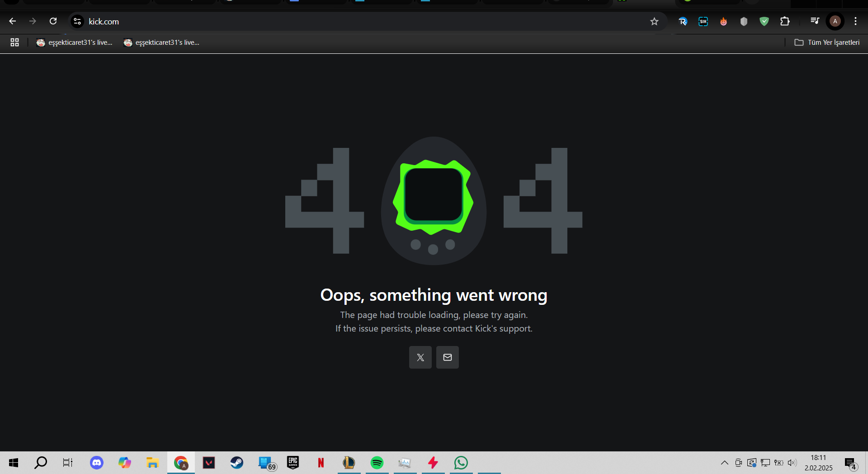Open Discord from the taskbar
Screen dimensions: 868x474
(x=96, y=462)
